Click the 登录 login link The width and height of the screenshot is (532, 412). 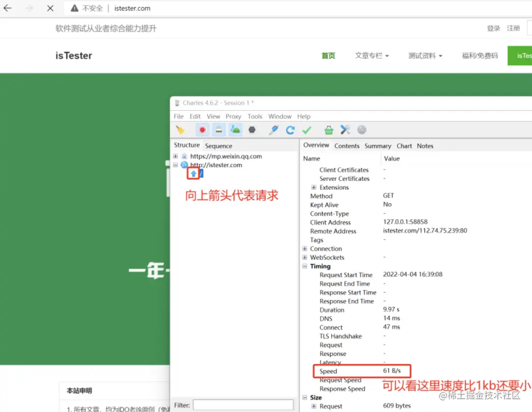493,28
